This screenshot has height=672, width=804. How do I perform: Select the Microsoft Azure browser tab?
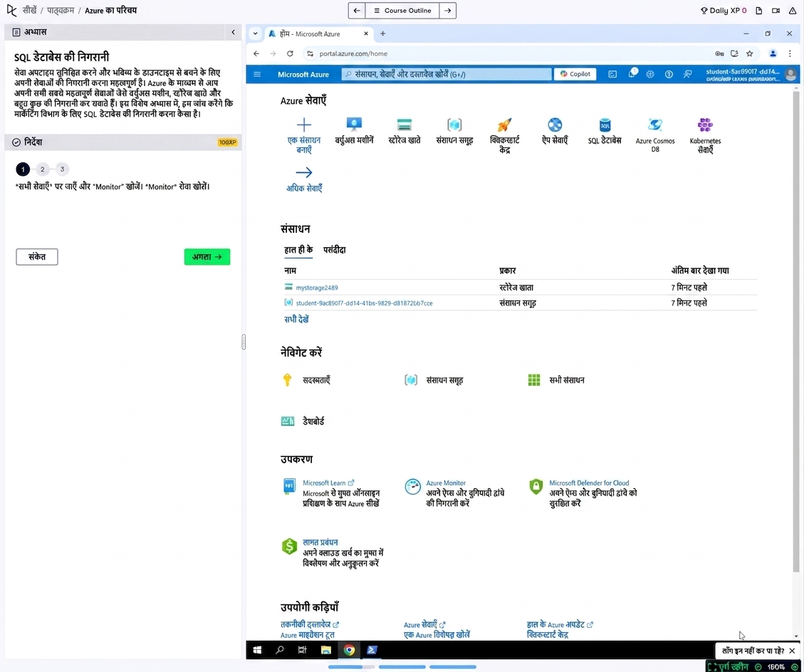click(x=318, y=34)
